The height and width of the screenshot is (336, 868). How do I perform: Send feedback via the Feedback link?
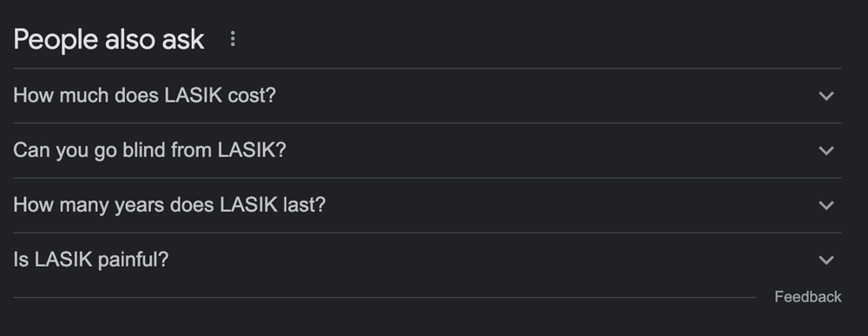click(x=807, y=297)
